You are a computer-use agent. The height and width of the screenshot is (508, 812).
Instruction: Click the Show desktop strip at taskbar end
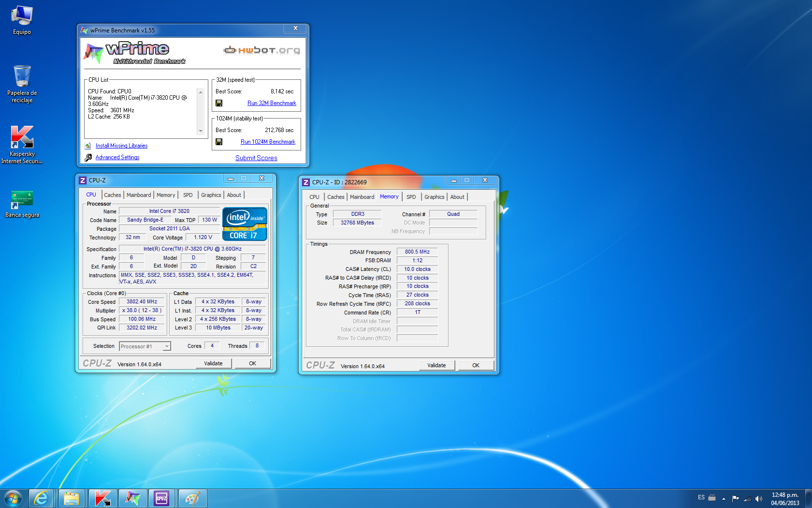click(x=808, y=498)
